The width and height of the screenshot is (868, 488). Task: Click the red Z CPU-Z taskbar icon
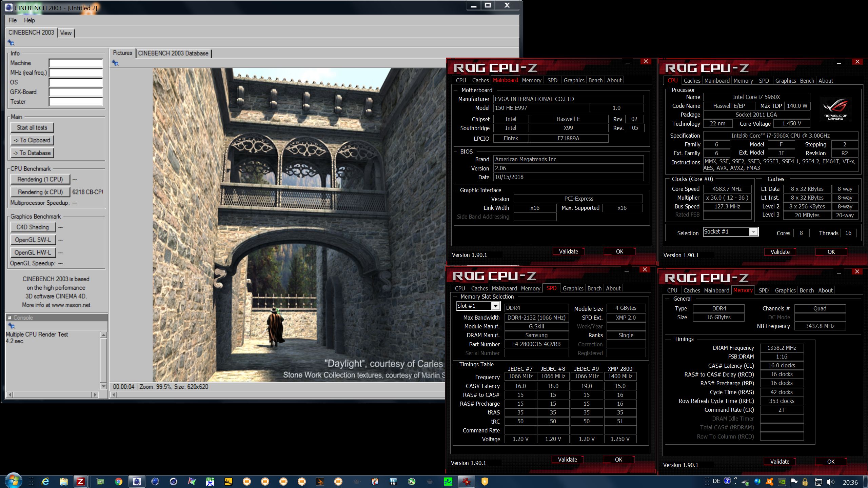(80, 482)
